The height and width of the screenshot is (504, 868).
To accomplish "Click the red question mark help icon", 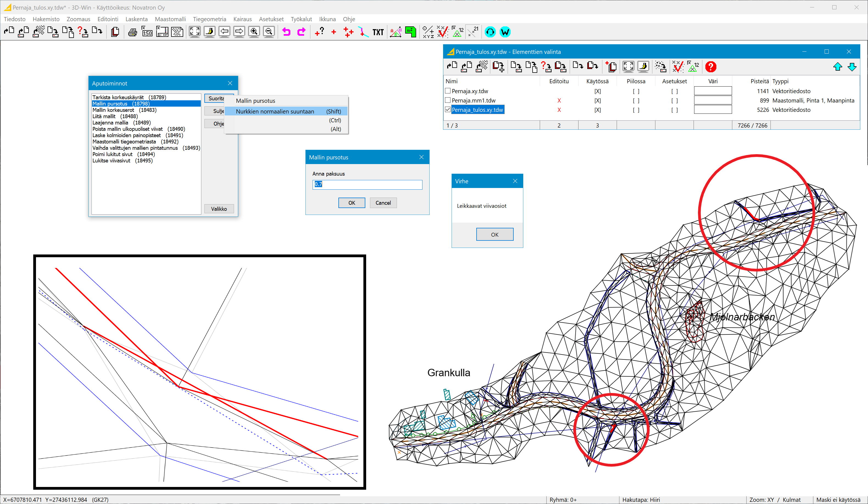I will (x=710, y=67).
